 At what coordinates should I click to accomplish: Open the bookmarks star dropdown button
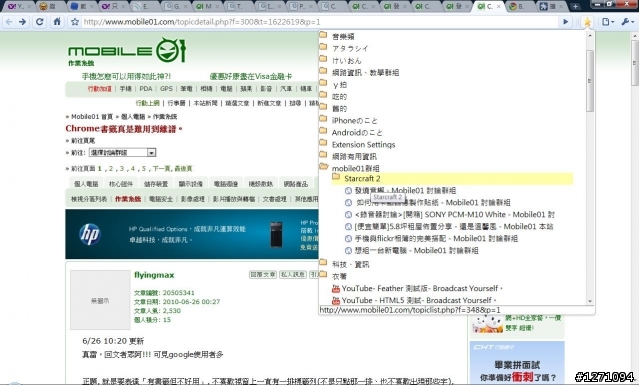587,22
